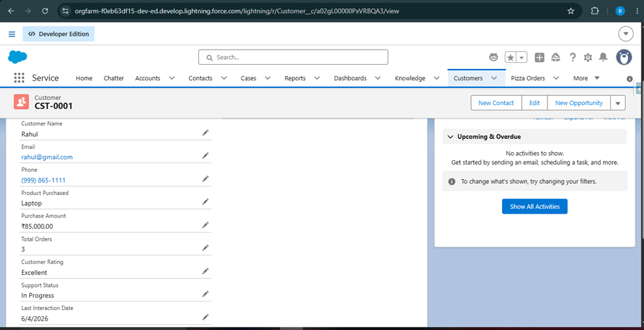Collapse the Upcoming & Overdue section
The width and height of the screenshot is (644, 330).
pyautogui.click(x=450, y=137)
